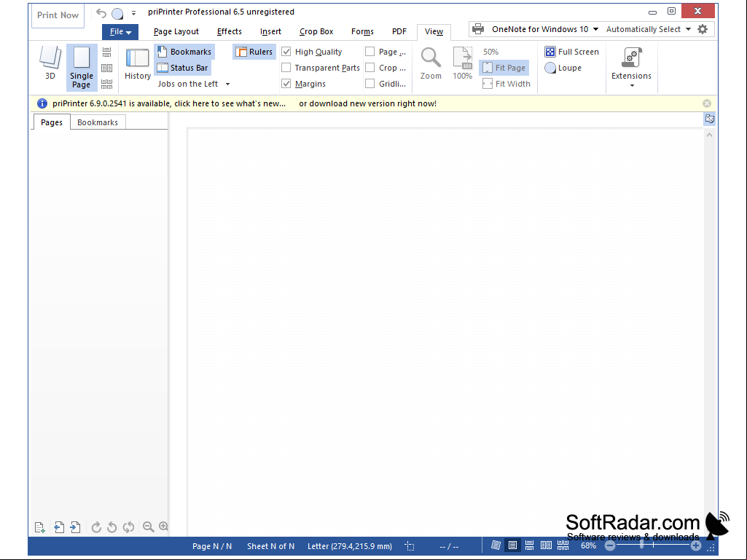The width and height of the screenshot is (747, 560).
Task: Rotate page counterclockwise in Pages panel
Action: [112, 527]
